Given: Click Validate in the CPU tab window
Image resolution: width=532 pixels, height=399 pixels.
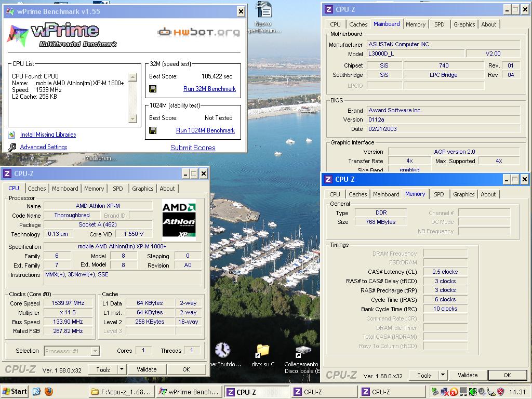Looking at the screenshot, I should pyautogui.click(x=147, y=369).
